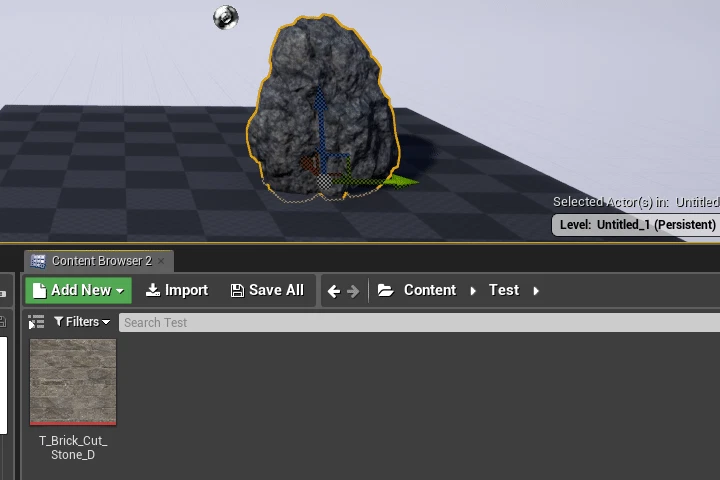Screen dimensions: 720x480
Task: Click the Level: Untitled_1 (Persistent) label
Action: tap(637, 225)
